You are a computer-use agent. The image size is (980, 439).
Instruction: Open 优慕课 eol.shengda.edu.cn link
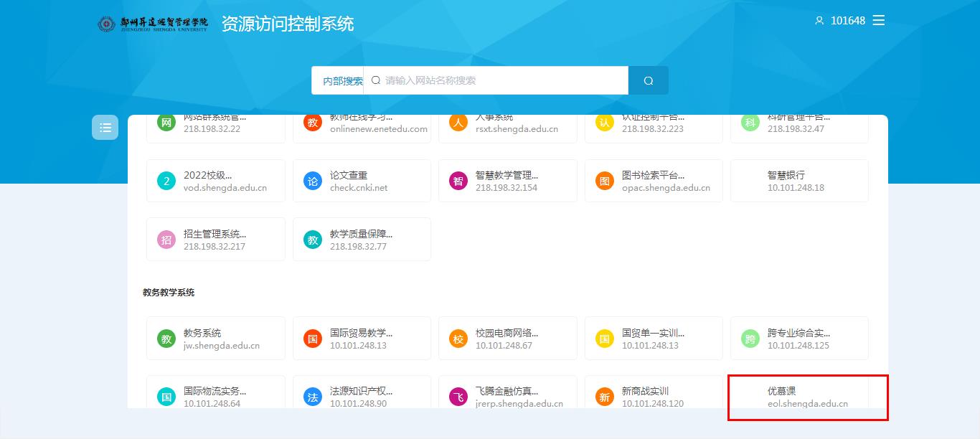click(807, 397)
